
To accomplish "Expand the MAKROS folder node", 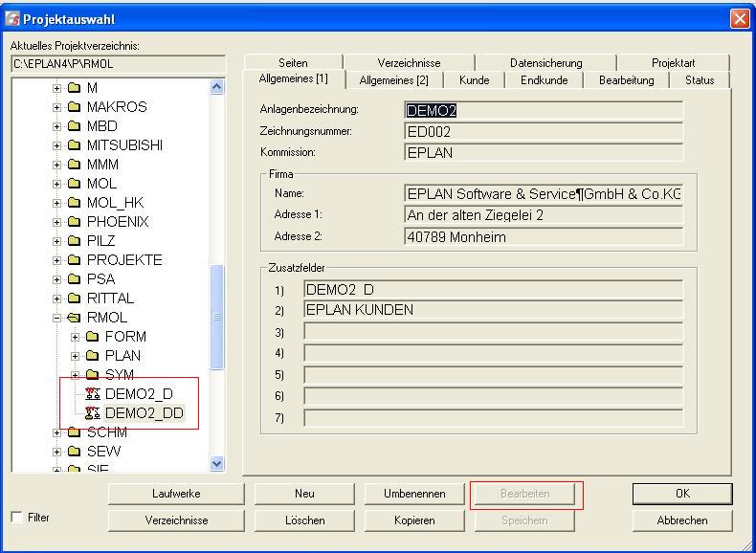I will [56, 107].
